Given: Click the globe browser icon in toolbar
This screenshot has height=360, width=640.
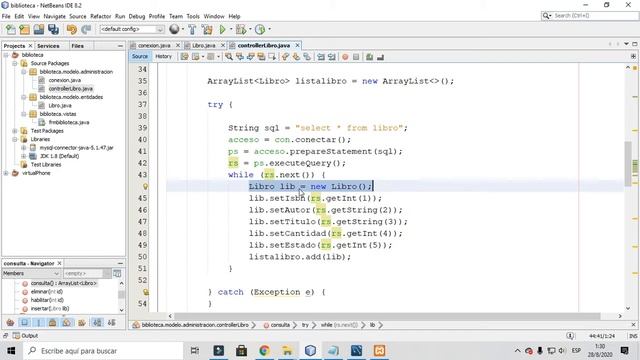Looking at the screenshot, I should (174, 29).
